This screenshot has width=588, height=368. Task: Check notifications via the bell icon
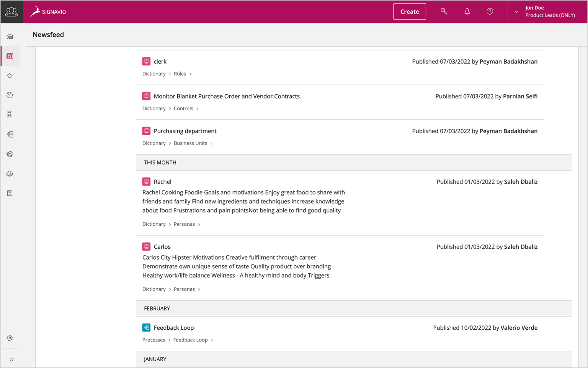[467, 11]
